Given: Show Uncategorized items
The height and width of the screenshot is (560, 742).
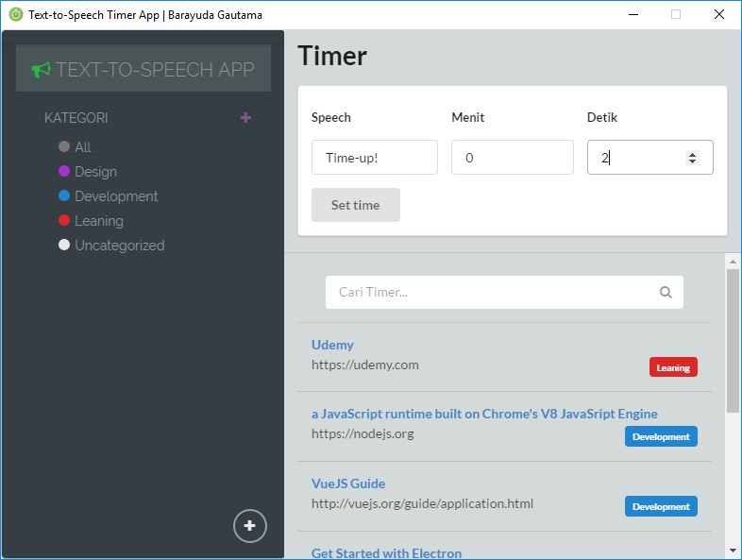Looking at the screenshot, I should point(119,246).
